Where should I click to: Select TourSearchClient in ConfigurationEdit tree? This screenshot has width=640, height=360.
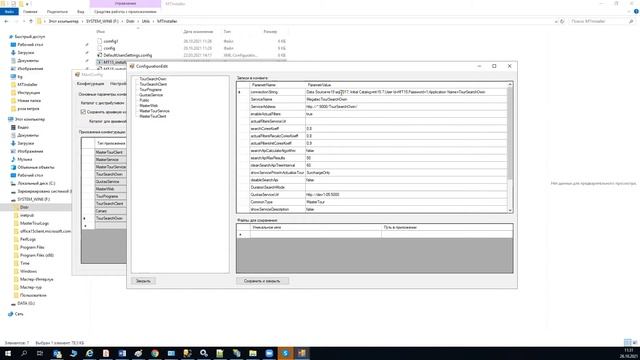point(153,84)
